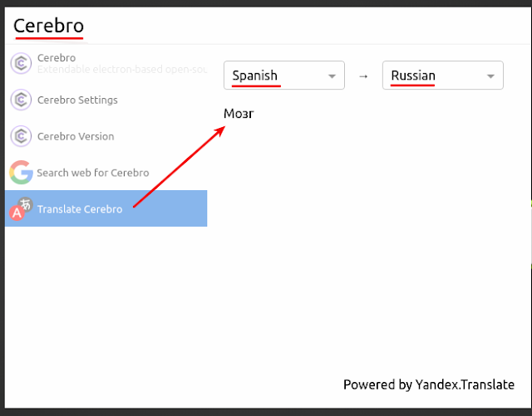Click the translated text Мозг

pos(239,114)
